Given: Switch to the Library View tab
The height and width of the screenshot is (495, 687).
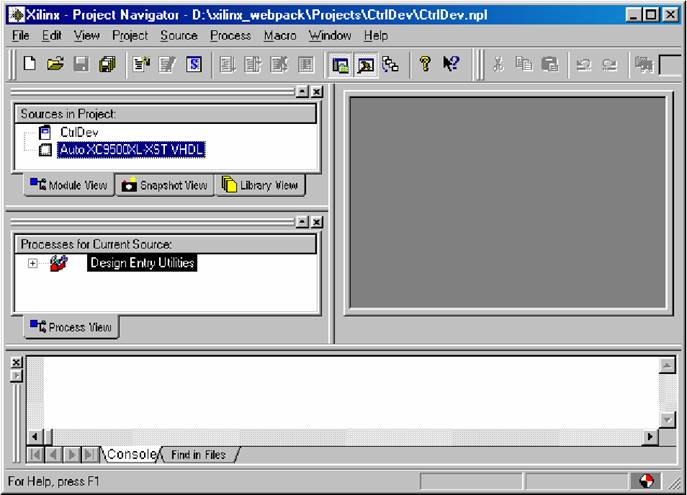Looking at the screenshot, I should coord(261,186).
